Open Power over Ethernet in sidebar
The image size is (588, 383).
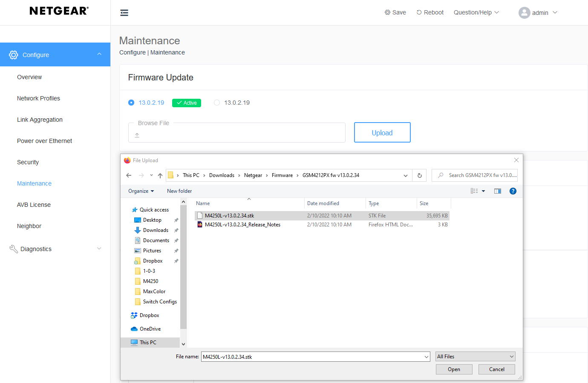[44, 141]
